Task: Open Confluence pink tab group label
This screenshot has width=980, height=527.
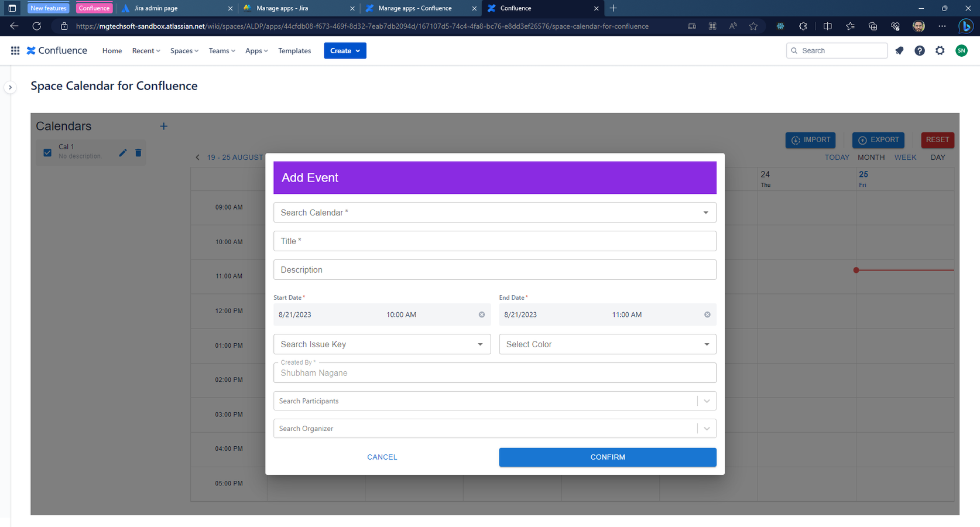Action: click(94, 8)
